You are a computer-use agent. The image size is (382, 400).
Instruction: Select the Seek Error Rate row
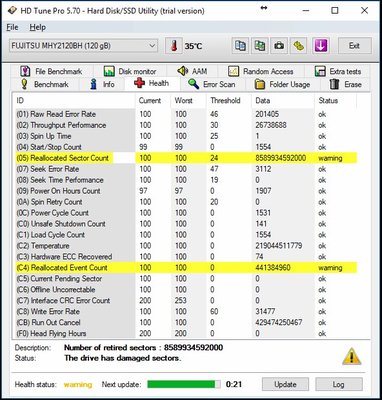tap(185, 169)
